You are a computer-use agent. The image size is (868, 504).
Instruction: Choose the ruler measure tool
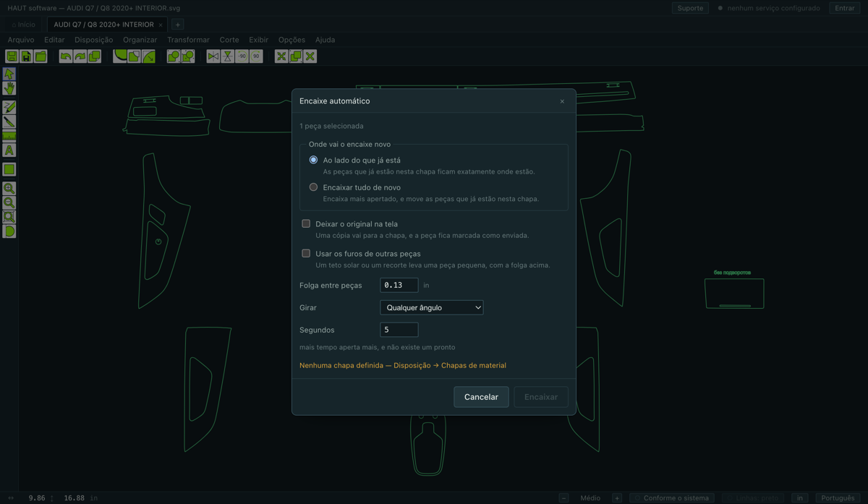(9, 136)
